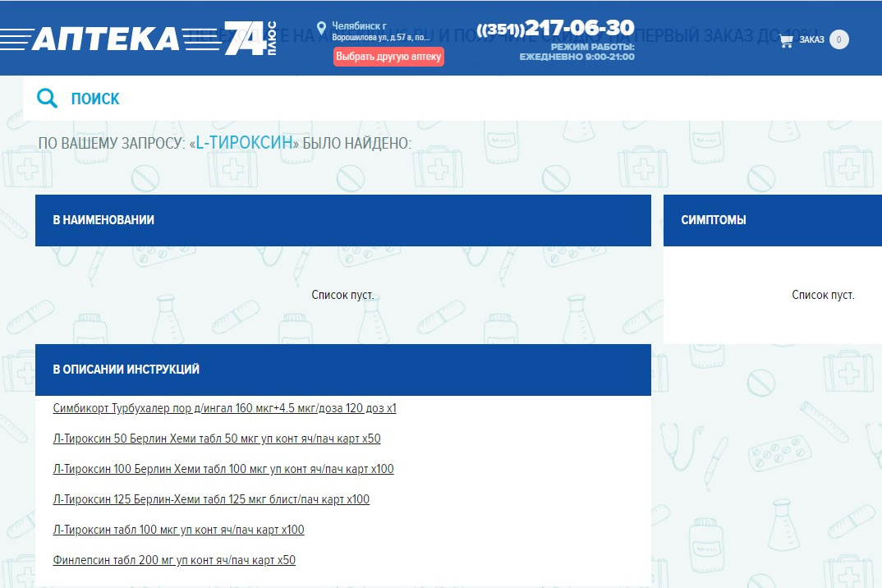Click the Выбрать другую аптеку button

pyautogui.click(x=388, y=57)
